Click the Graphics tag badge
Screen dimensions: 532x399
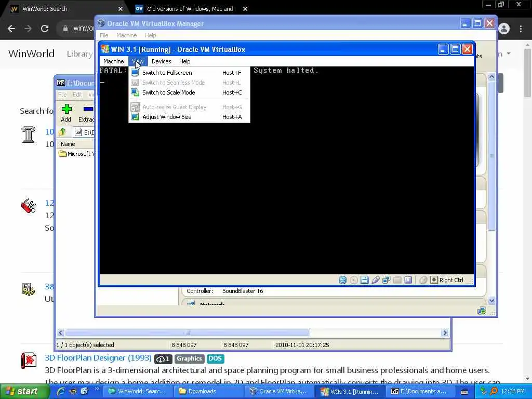189,358
